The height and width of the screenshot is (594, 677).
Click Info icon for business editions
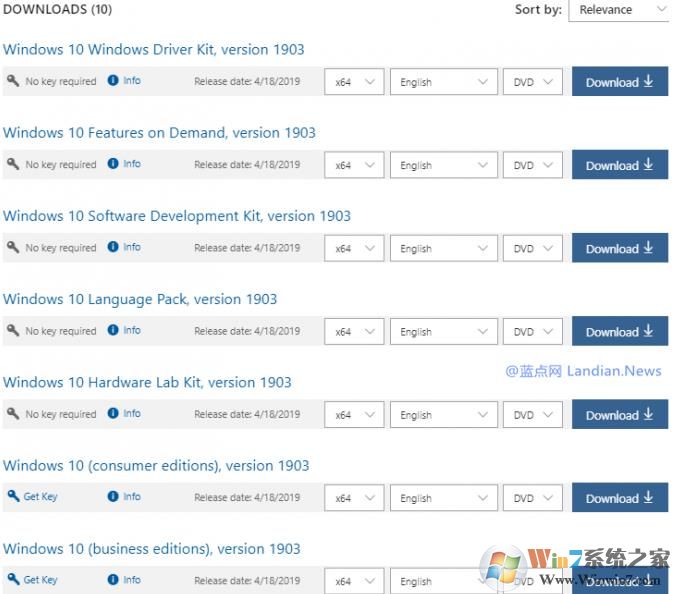[x=113, y=580]
